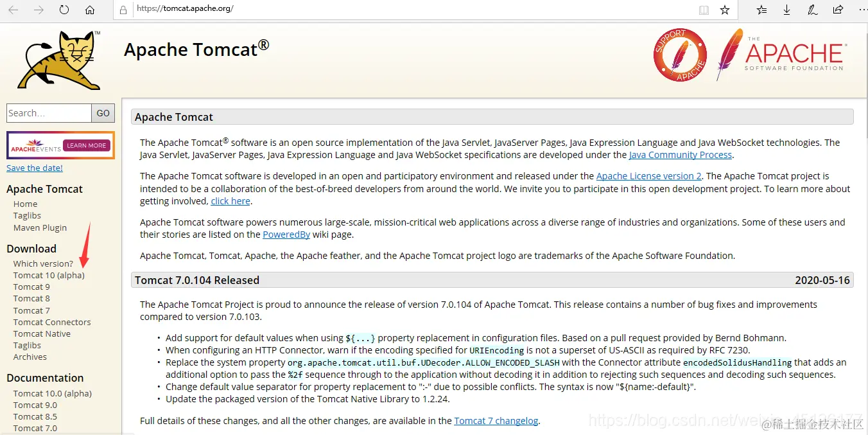The height and width of the screenshot is (435, 868).
Task: Click the browser back arrow
Action: coord(13,10)
